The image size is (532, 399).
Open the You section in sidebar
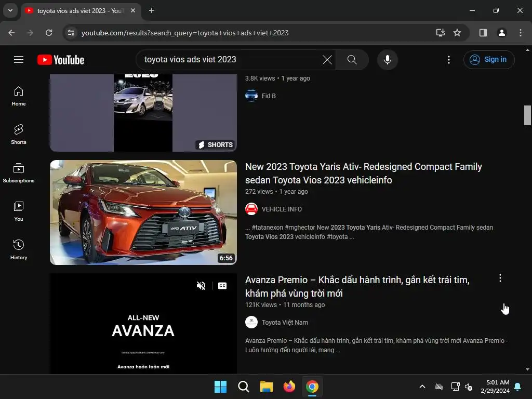tap(19, 211)
